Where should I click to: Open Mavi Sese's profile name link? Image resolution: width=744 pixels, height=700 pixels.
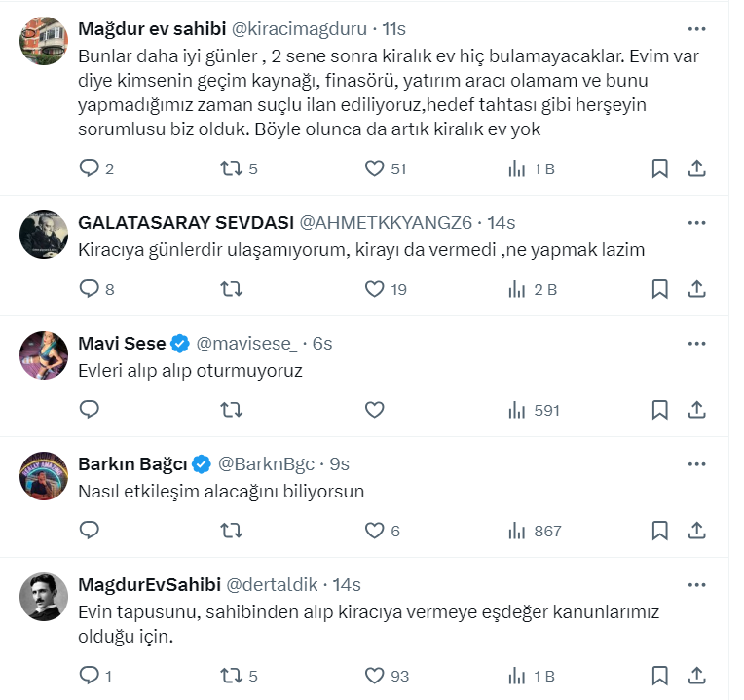pos(122,343)
